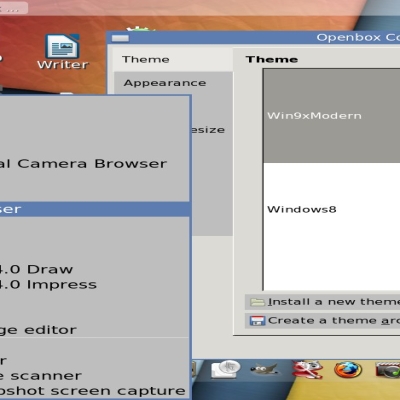
Task: Launch Firefox from the bottom panel
Action: pos(348,370)
